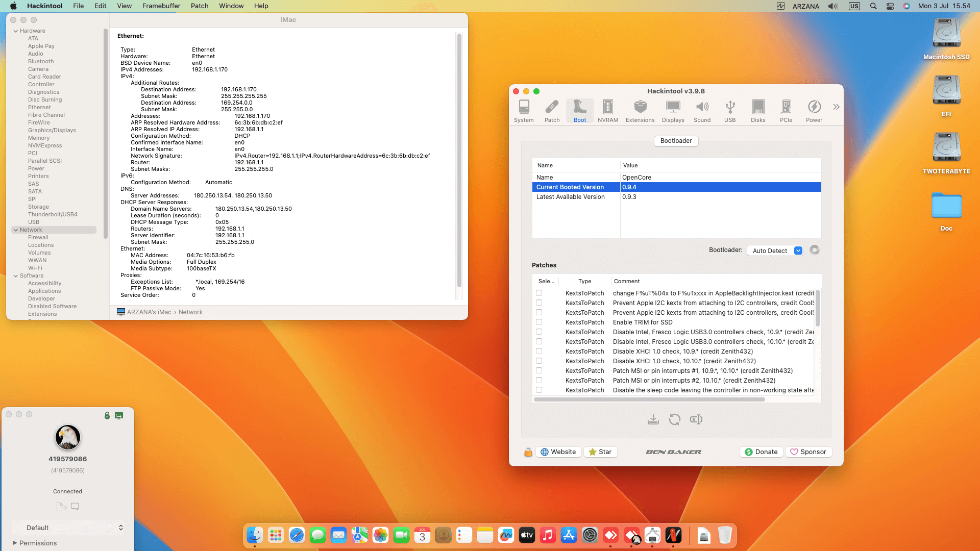Toggle checkbox for AppleBacklightInjector patch row
This screenshot has width=980, height=551.
[539, 293]
